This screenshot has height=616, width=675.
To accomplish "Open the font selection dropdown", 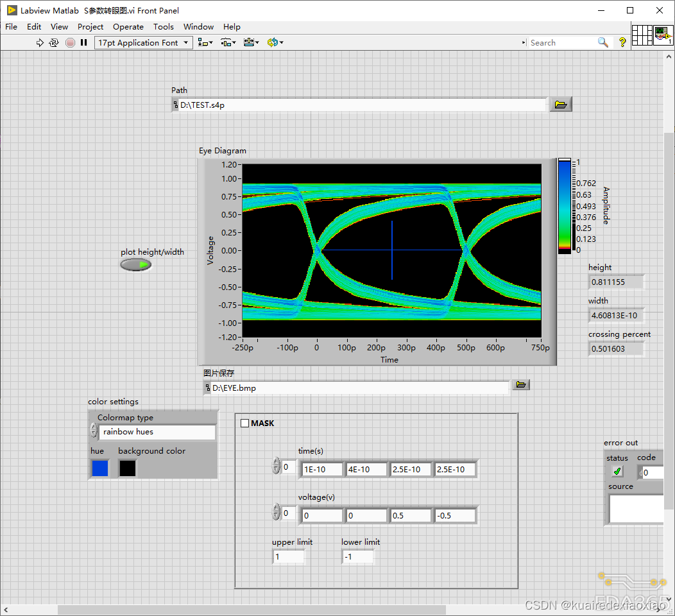I will (x=143, y=42).
